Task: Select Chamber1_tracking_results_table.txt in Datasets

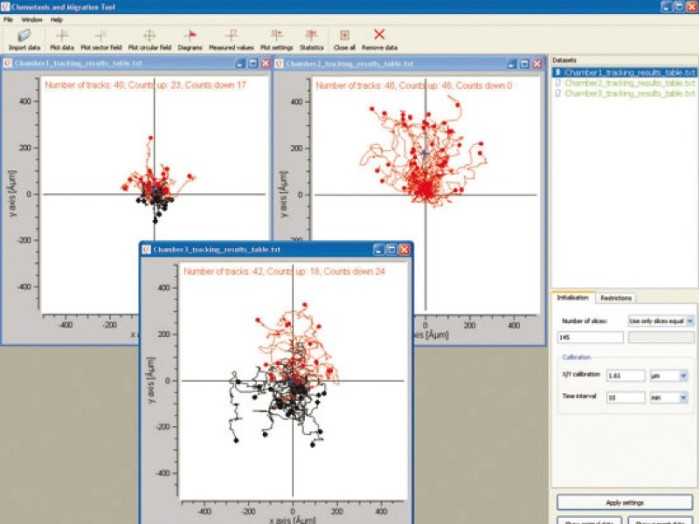Action: coord(625,72)
